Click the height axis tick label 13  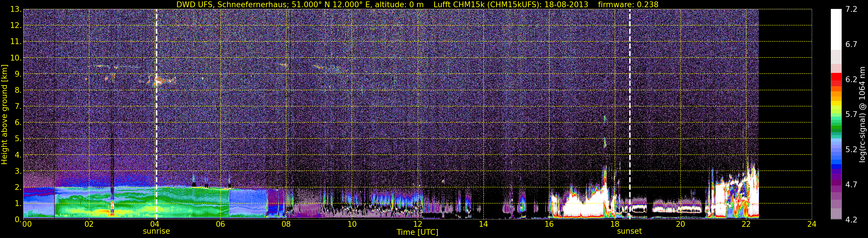[x=16, y=10]
